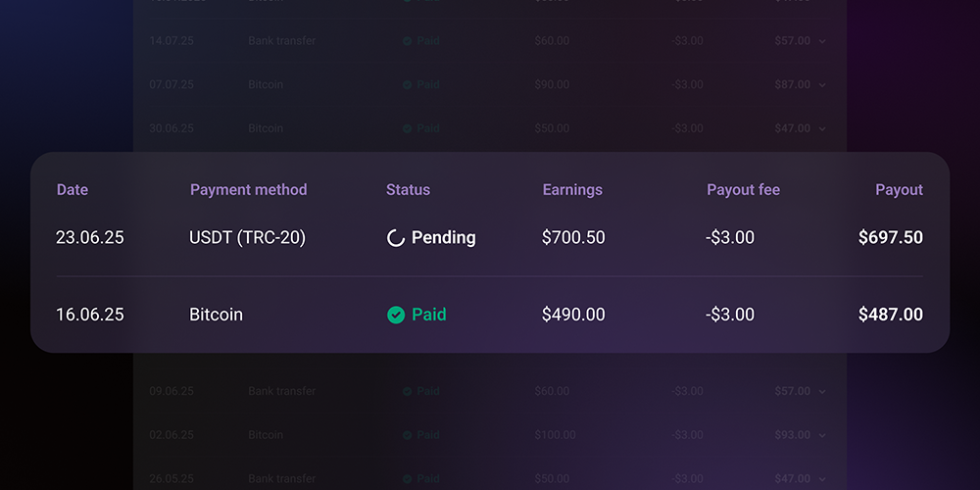Image resolution: width=980 pixels, height=490 pixels.
Task: Expand the 30.06.25 $47.00 payout chevron
Action: click(822, 128)
